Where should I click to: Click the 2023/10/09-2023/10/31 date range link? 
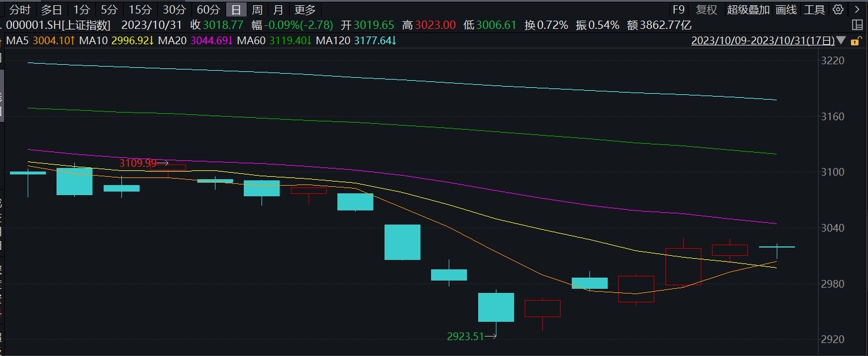coord(762,41)
